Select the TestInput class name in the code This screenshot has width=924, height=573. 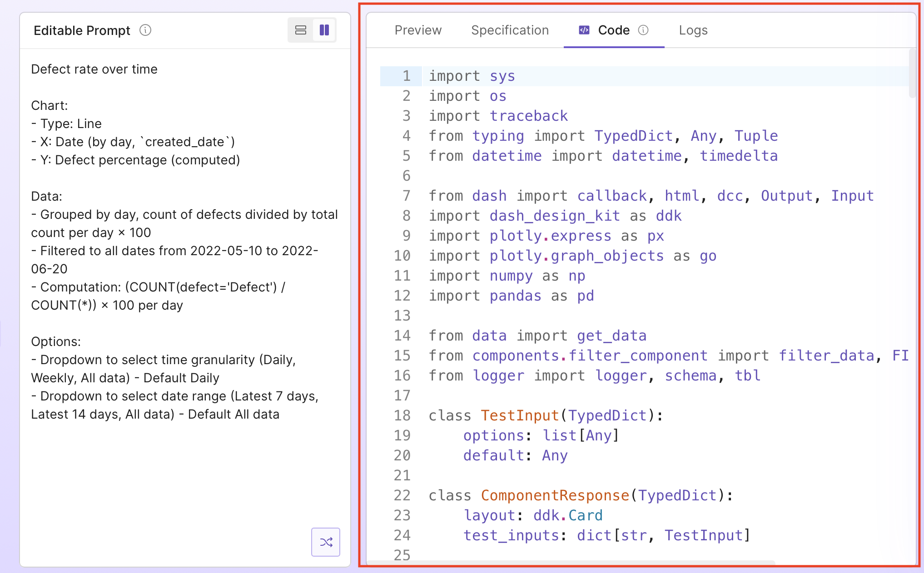pyautogui.click(x=519, y=415)
